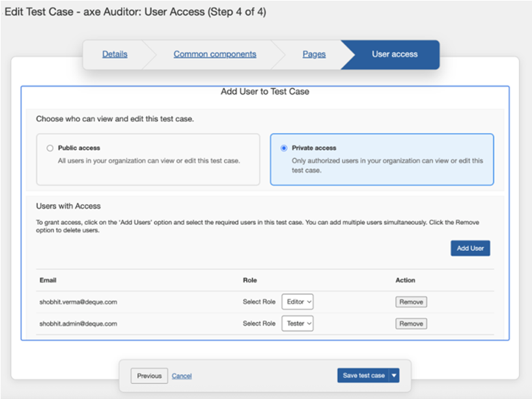Select the Public access radio button
This screenshot has height=399, width=532.
[x=49, y=148]
